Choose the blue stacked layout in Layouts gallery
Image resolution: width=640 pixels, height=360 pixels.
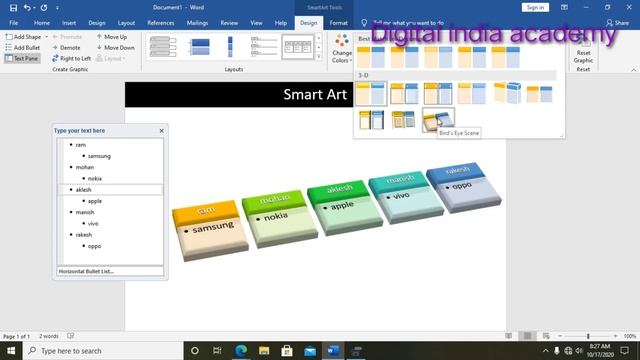point(200,47)
